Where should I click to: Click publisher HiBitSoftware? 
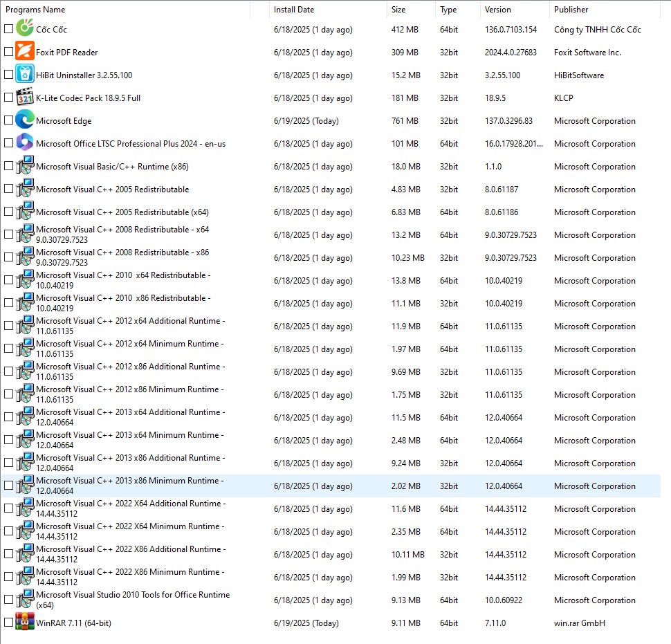[x=578, y=75]
